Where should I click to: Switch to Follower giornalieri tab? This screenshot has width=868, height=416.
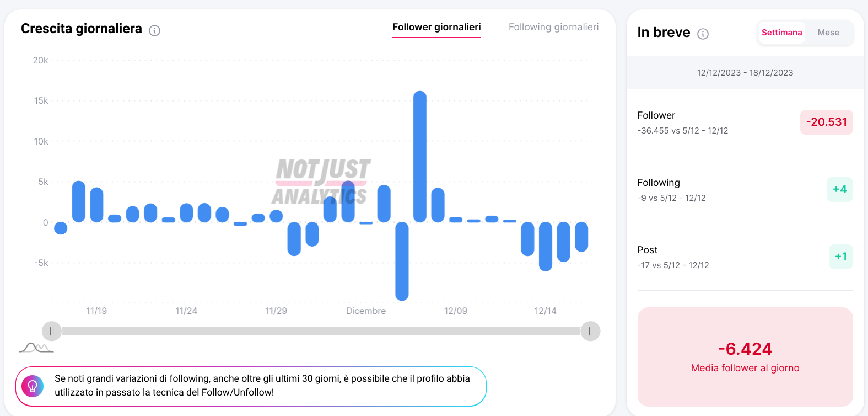pyautogui.click(x=436, y=27)
